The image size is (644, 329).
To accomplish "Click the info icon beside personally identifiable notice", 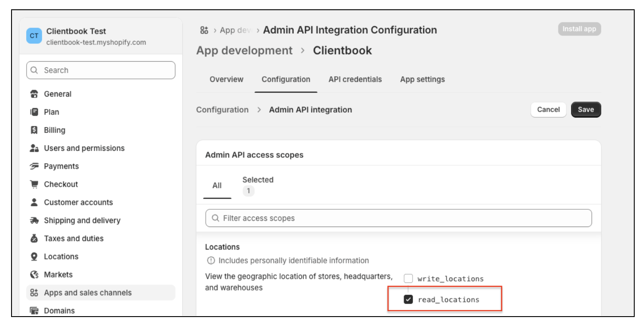I will point(211,261).
